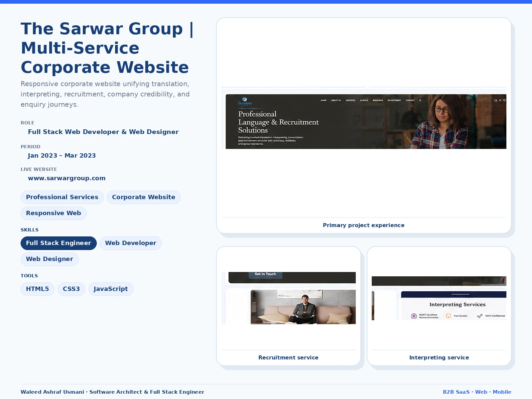Click the 'Interpreting Services' heading in the preview
Screen dimensions: 532x399
[458, 305]
